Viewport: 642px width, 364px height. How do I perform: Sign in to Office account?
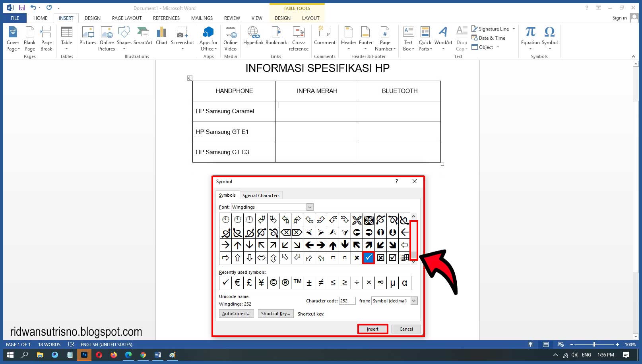619,18
